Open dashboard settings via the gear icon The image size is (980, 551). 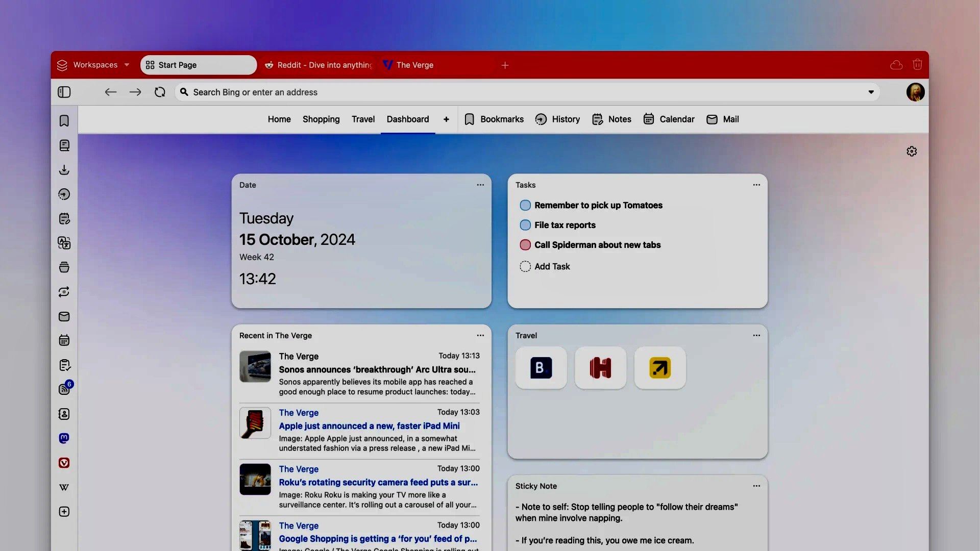(912, 151)
